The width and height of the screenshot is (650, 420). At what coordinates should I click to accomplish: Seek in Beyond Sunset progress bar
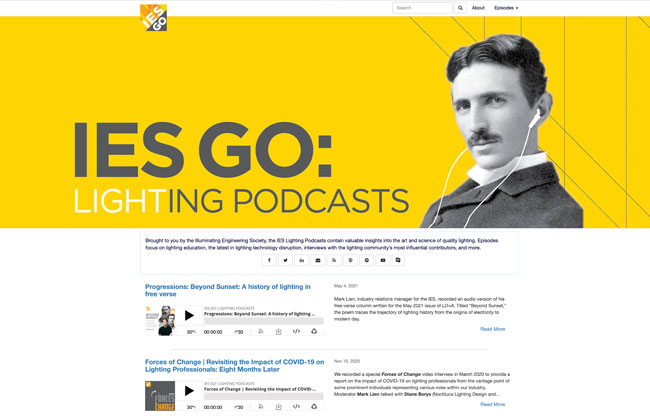[263, 321]
